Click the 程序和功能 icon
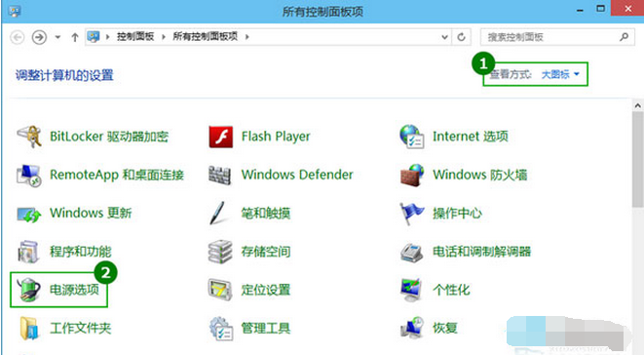Viewport: 644px width, 355px height. 28,252
